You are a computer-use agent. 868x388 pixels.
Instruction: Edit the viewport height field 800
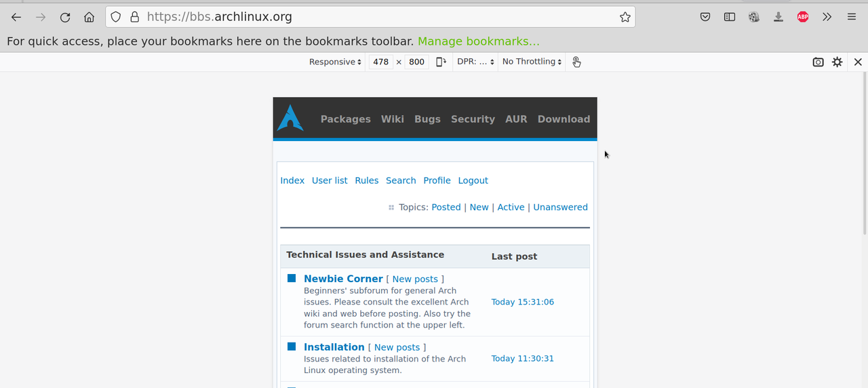(417, 62)
